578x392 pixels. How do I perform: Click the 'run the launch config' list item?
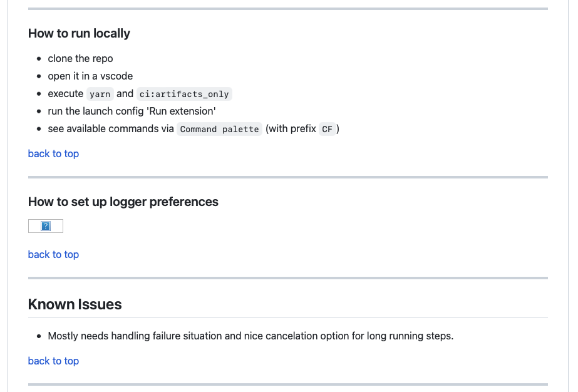point(132,111)
